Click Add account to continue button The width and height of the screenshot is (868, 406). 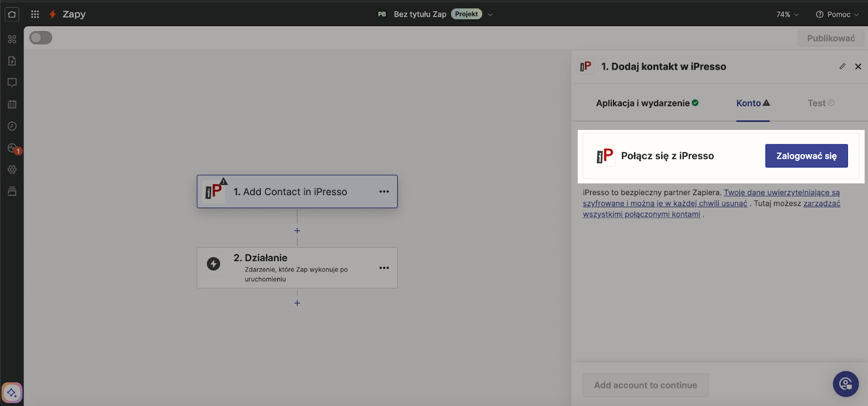646,385
